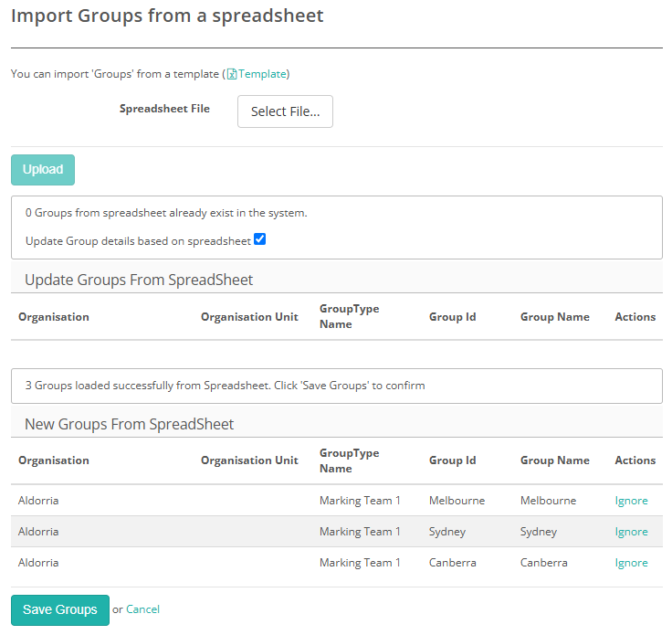This screenshot has width=672, height=635.
Task: Click the Upload button
Action: [43, 170]
